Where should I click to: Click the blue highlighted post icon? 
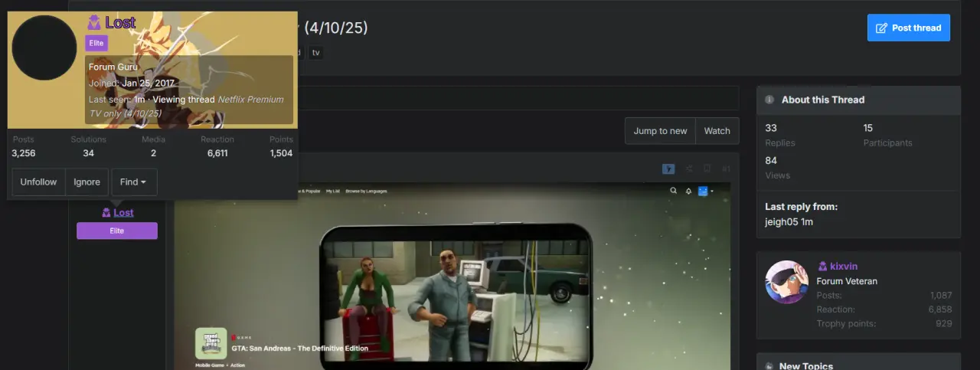668,169
